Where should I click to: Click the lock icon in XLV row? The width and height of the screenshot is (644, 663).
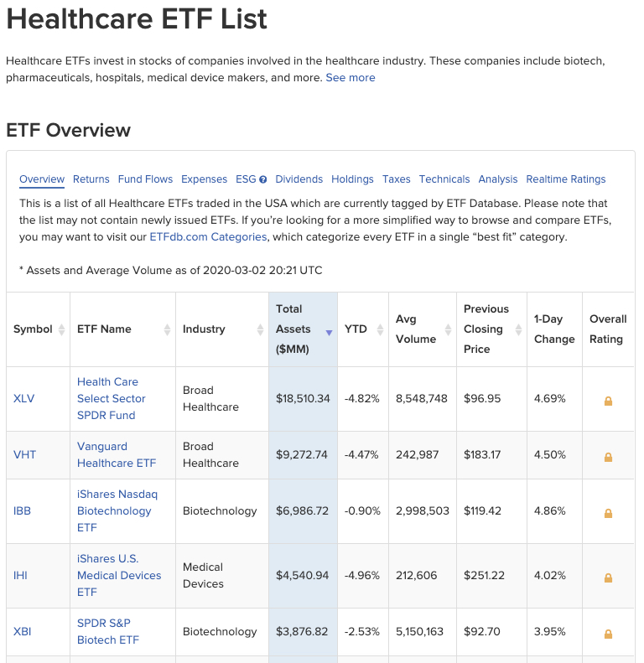[608, 401]
